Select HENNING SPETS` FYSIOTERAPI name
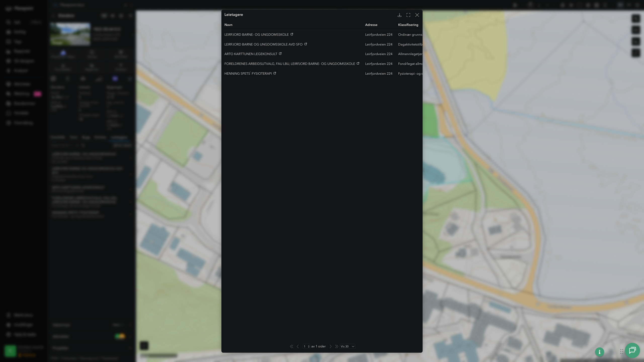This screenshot has width=644, height=362. pyautogui.click(x=248, y=73)
